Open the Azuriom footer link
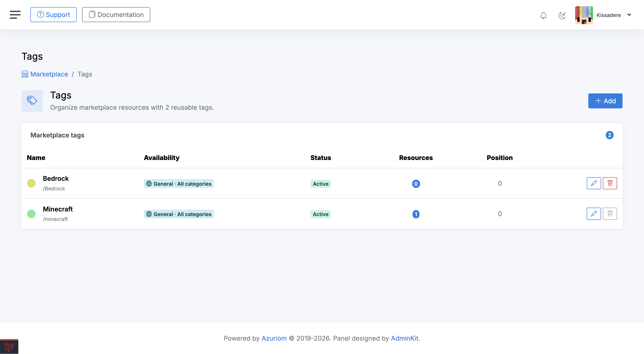Image resolution: width=644 pixels, height=354 pixels. click(x=274, y=338)
